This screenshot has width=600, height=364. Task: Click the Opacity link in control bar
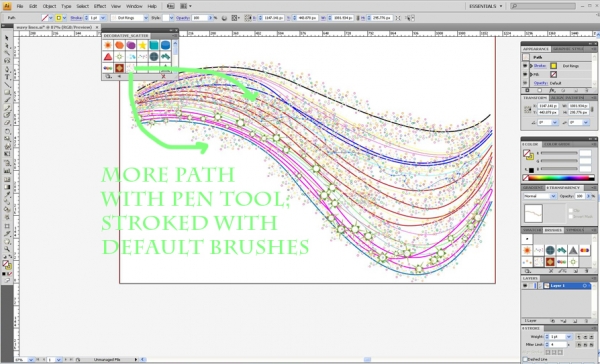coord(183,18)
